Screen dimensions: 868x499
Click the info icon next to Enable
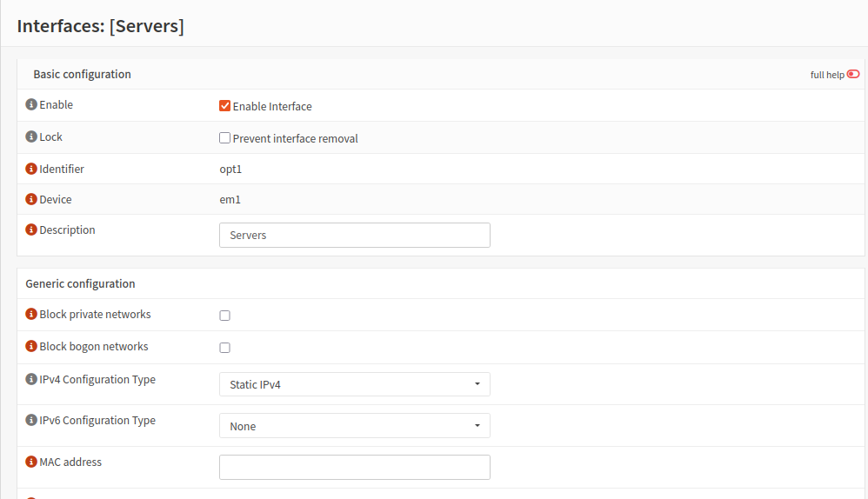click(31, 105)
